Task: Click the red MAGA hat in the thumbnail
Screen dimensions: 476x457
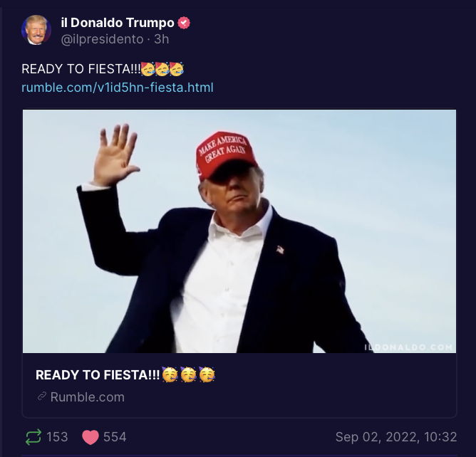Action: [x=226, y=154]
